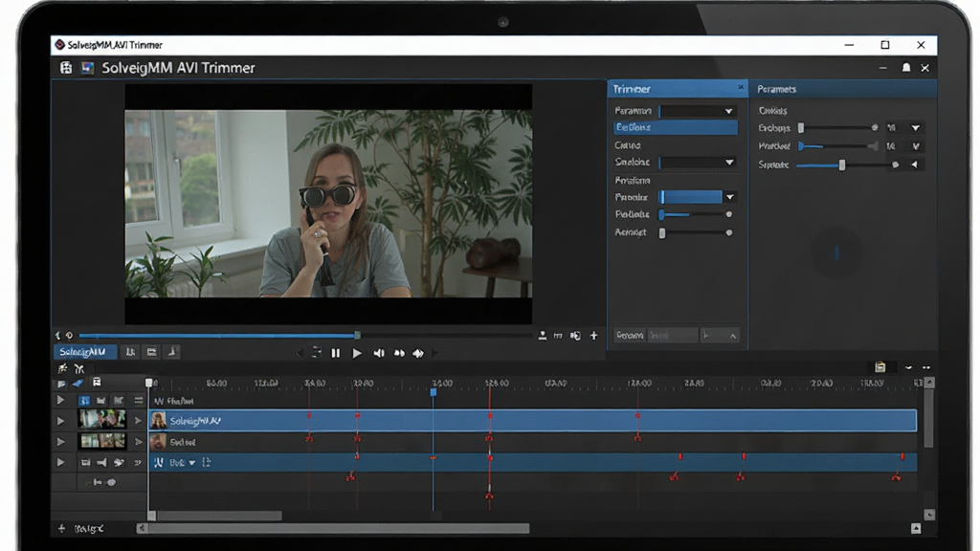This screenshot has width=980, height=551.
Task: Toggle the speaker mute icon on audio track
Action: (x=101, y=463)
